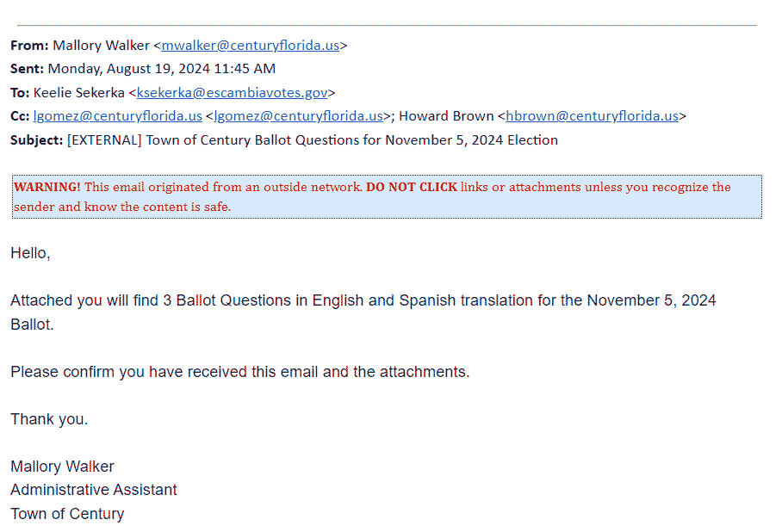
Task: Click the Thank you line
Action: tap(49, 419)
